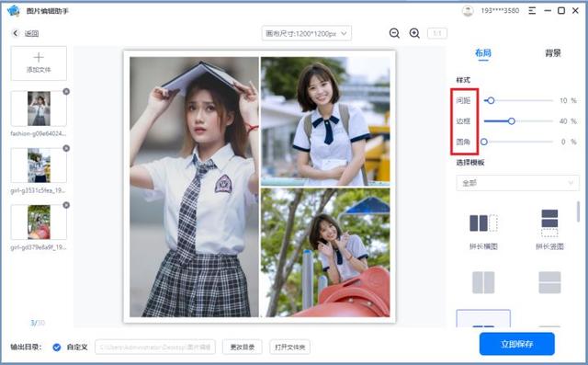Zoom in with the plus magnifier
This screenshot has width=588, height=365.
click(414, 33)
